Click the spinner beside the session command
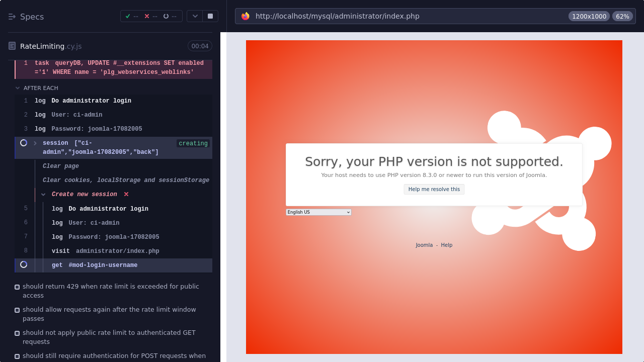The image size is (644, 362). coord(24,143)
